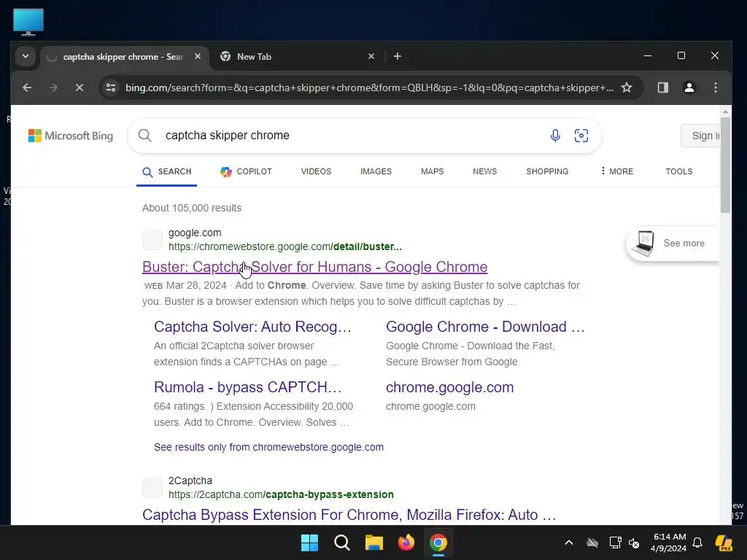
Task: Open visual search camera icon
Action: [x=581, y=136]
